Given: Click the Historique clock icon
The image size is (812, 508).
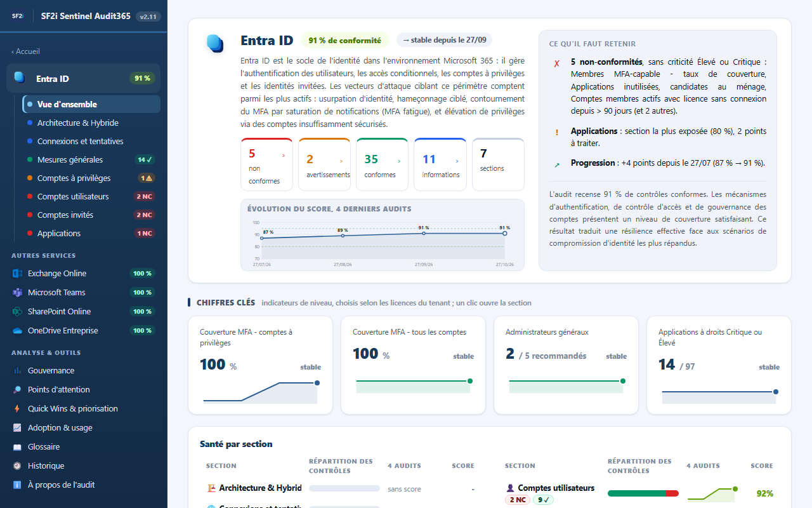Looking at the screenshot, I should [x=17, y=466].
